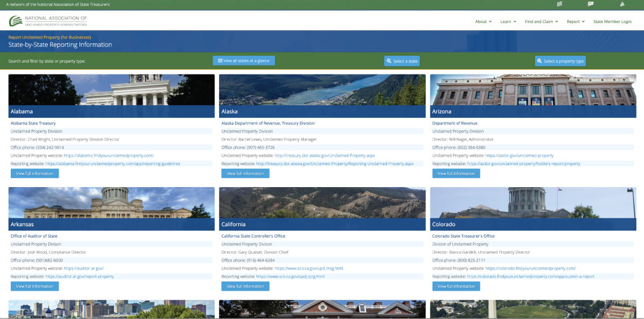Viewport: 644px width, 319px height.
Task: Open the California State Controller's Office link
Action: (x=253, y=235)
